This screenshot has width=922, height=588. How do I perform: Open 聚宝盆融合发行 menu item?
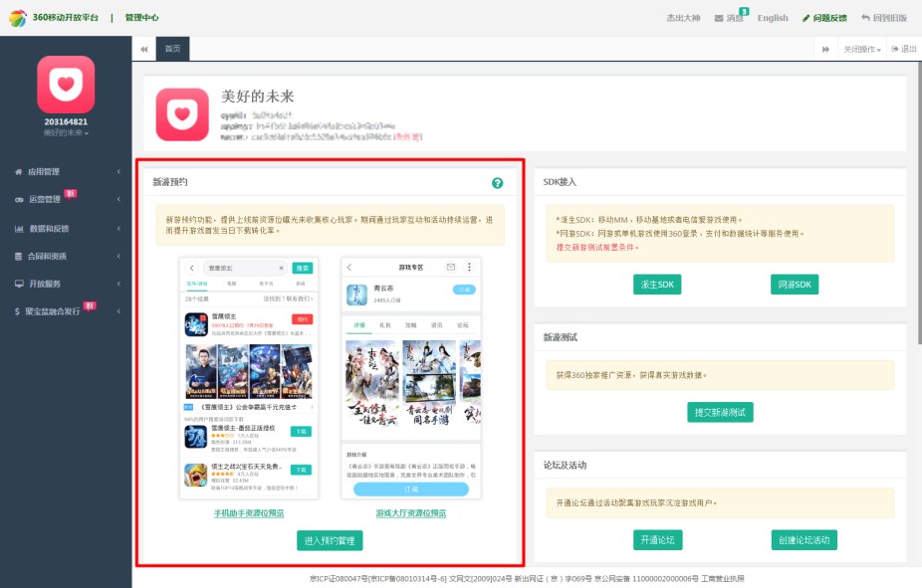(x=66, y=311)
